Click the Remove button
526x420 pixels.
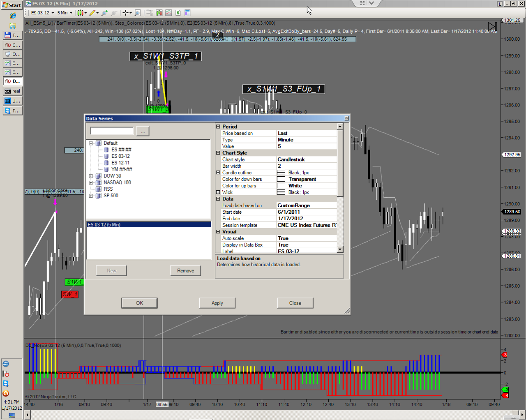point(185,270)
